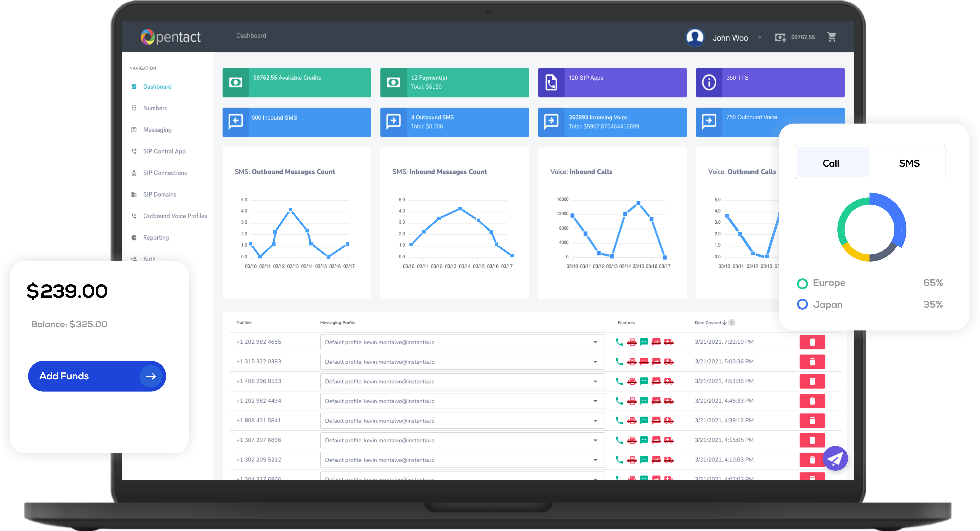The width and height of the screenshot is (980, 531).
Task: Click phone feature icon for +1 202 982 4655
Action: [619, 342]
